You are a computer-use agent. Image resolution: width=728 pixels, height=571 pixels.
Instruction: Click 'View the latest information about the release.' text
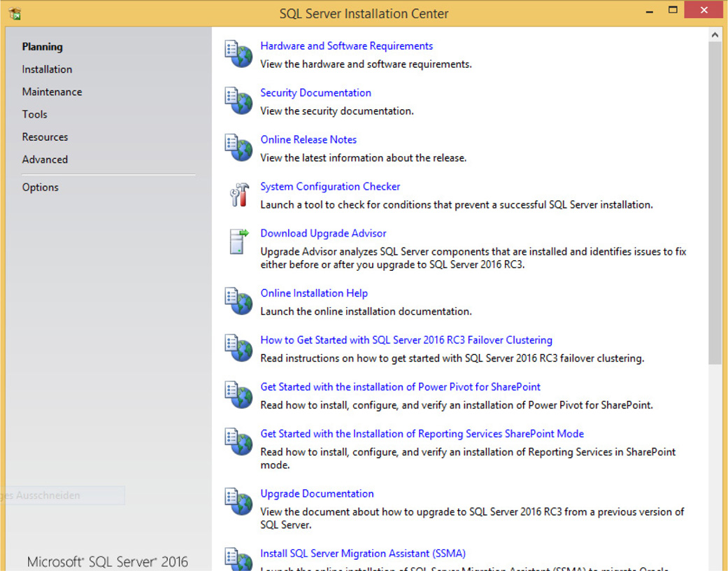[363, 158]
